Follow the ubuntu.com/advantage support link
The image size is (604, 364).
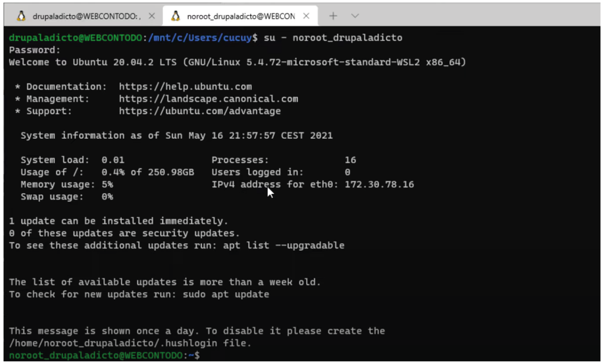point(199,111)
